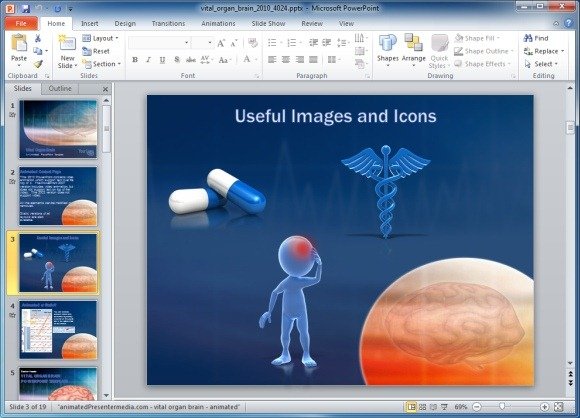Click the Clear All Formatting icon
The width and height of the screenshot is (580, 418).
pos(253,43)
